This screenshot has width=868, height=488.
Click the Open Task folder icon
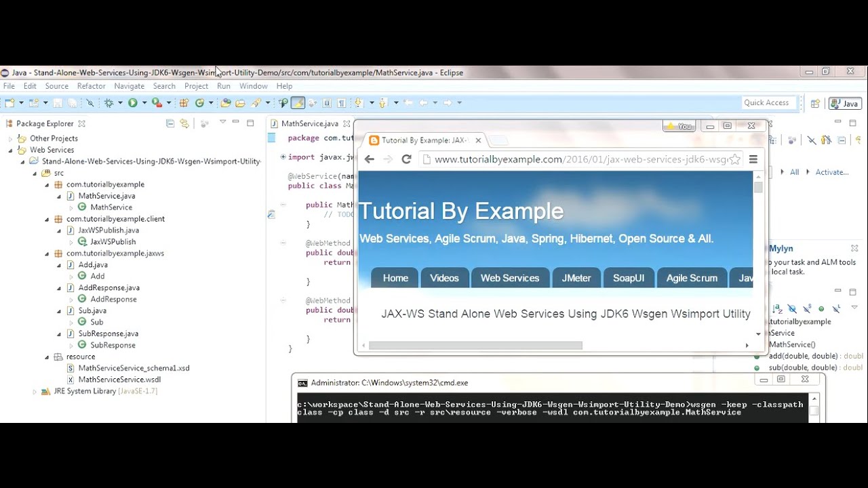240,103
